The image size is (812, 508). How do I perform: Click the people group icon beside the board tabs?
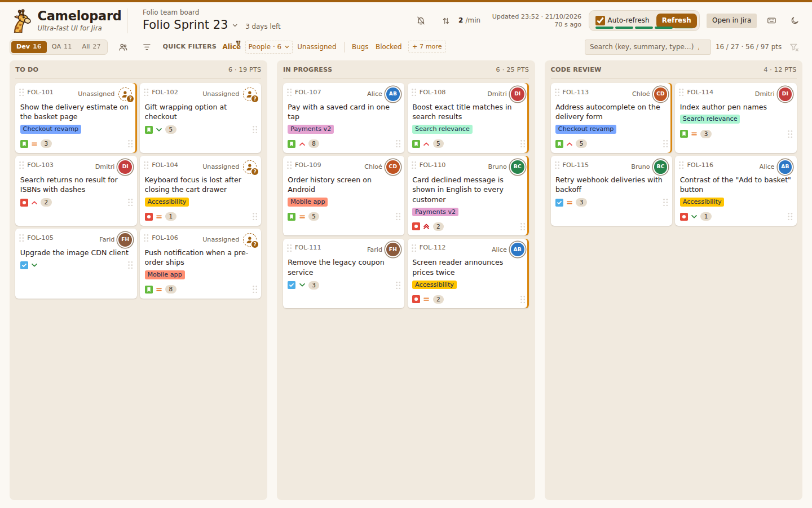[x=123, y=47]
